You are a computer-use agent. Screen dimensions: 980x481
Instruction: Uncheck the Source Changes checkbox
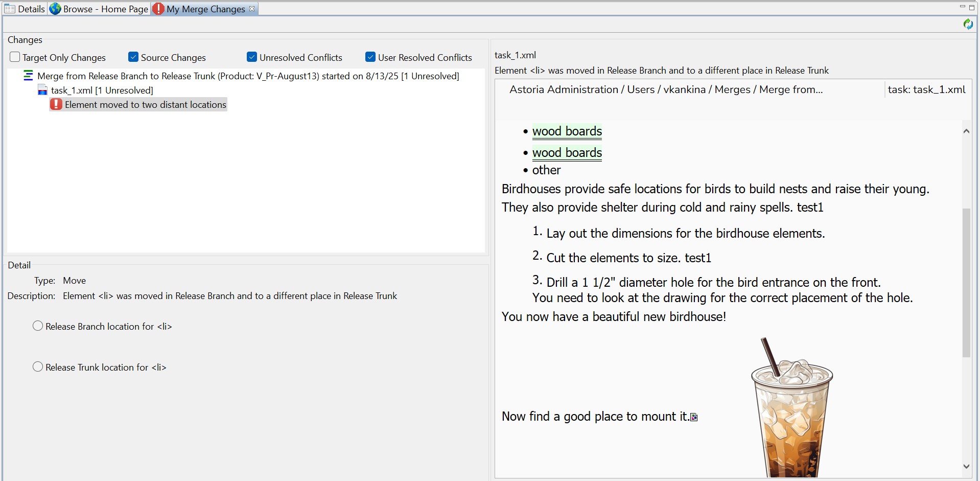click(x=133, y=57)
